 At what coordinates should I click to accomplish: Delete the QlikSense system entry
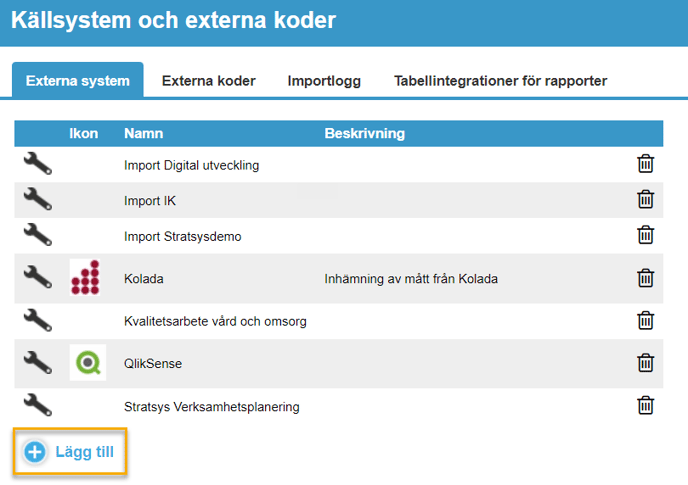(x=646, y=362)
